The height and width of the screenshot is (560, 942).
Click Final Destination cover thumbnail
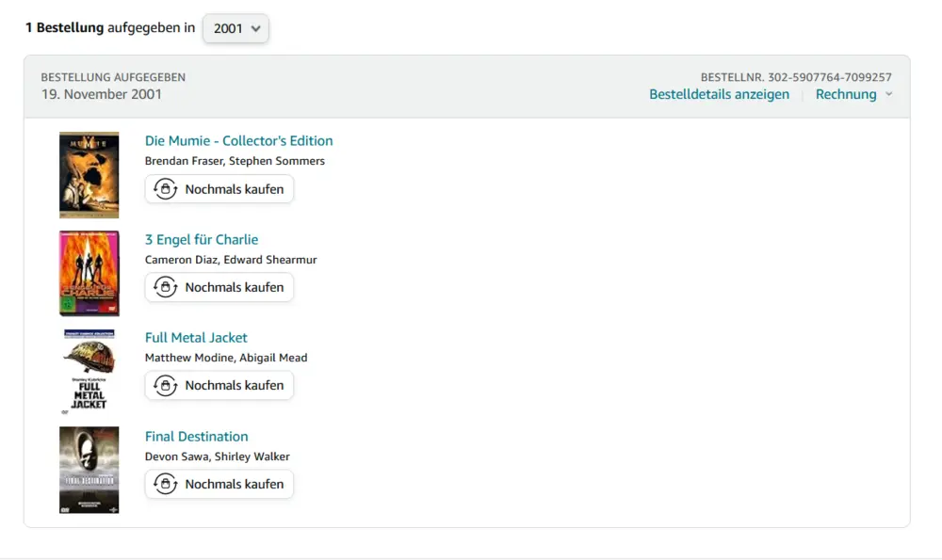(x=89, y=470)
